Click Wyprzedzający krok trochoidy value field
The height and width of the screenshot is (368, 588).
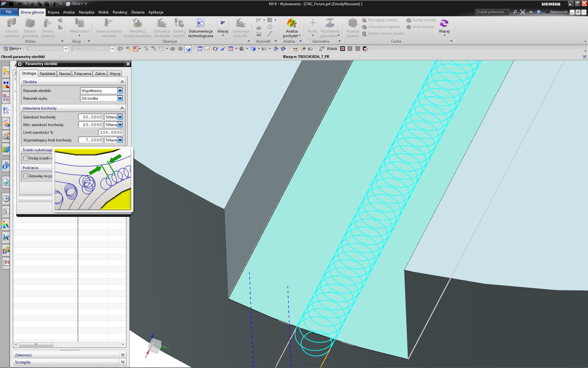pyautogui.click(x=91, y=140)
